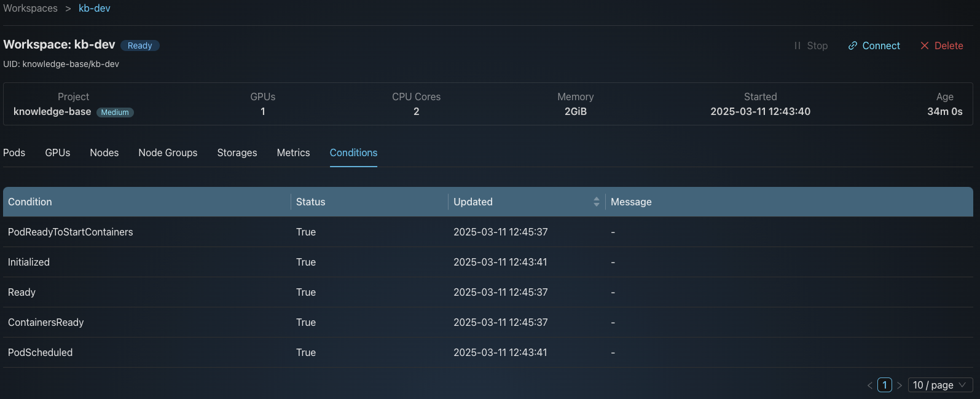Open the Node Groups tab
This screenshot has width=980, height=399.
click(168, 152)
